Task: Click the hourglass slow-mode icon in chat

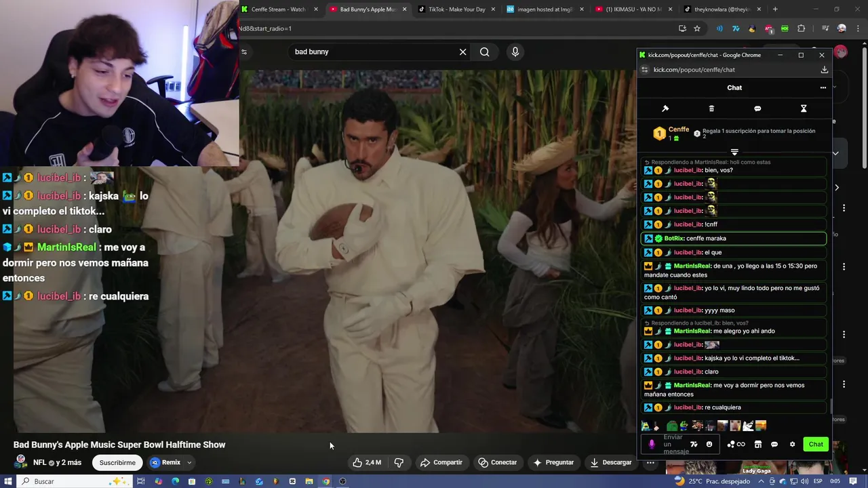Action: pos(804,108)
